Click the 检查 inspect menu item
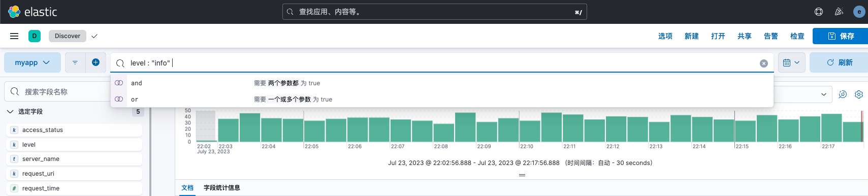Image resolution: width=868 pixels, height=196 pixels. coord(797,36)
